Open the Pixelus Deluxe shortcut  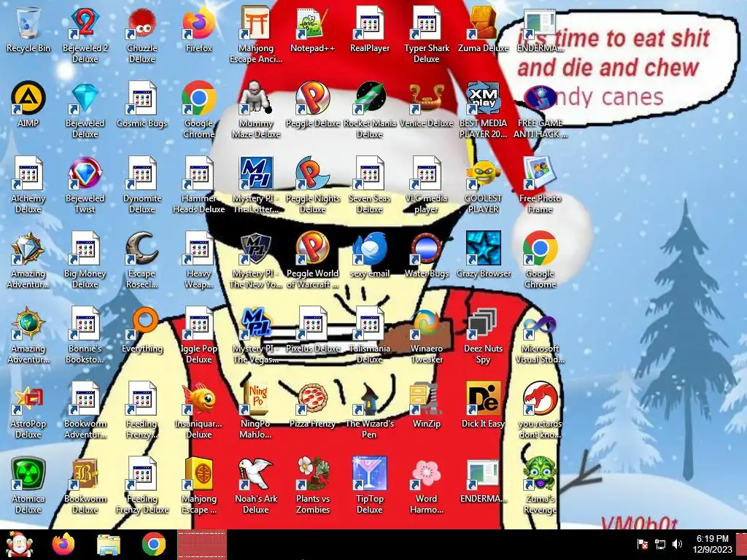[312, 330]
